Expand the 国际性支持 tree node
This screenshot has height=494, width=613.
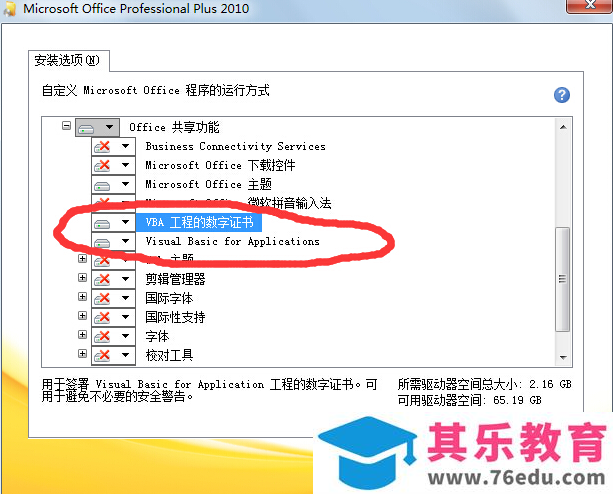(x=82, y=315)
